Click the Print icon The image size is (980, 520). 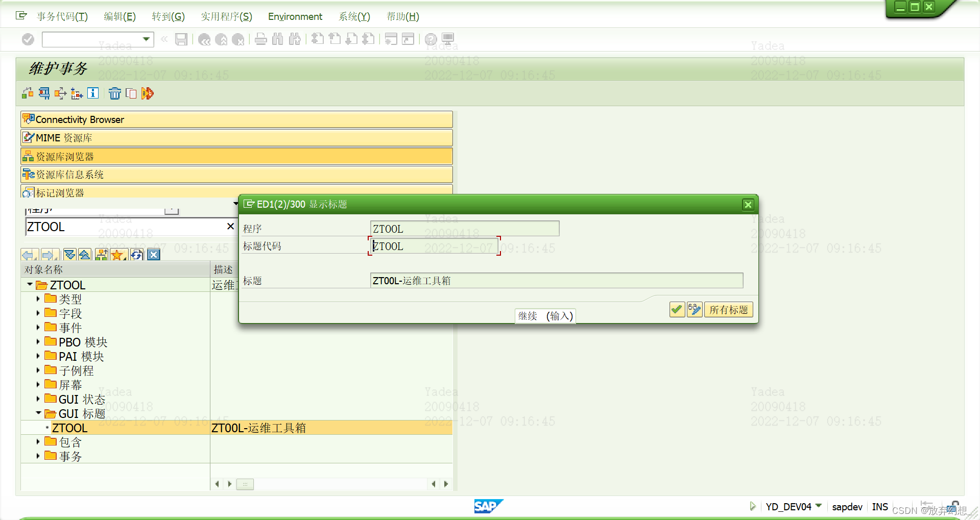pyautogui.click(x=261, y=39)
